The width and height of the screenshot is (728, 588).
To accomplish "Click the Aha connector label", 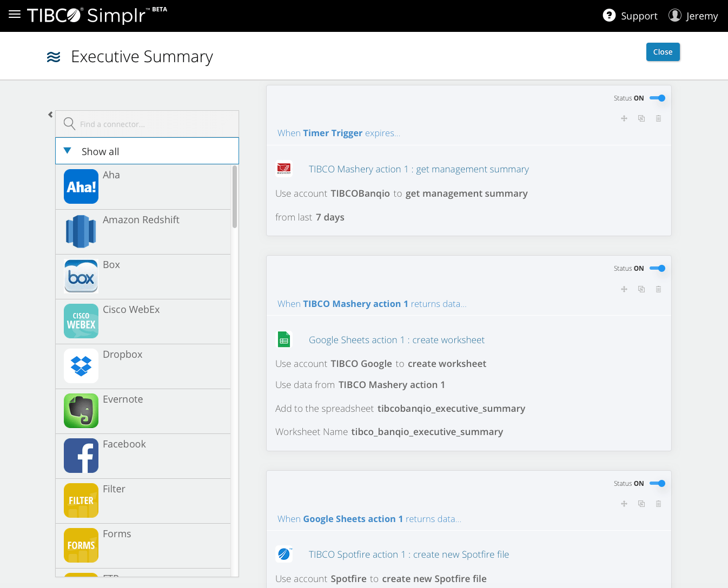I will coord(111,175).
